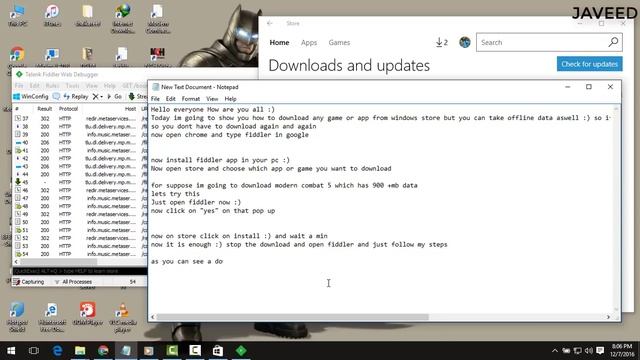Open Task View on the taskbar
640x360 pixels.
34,351
